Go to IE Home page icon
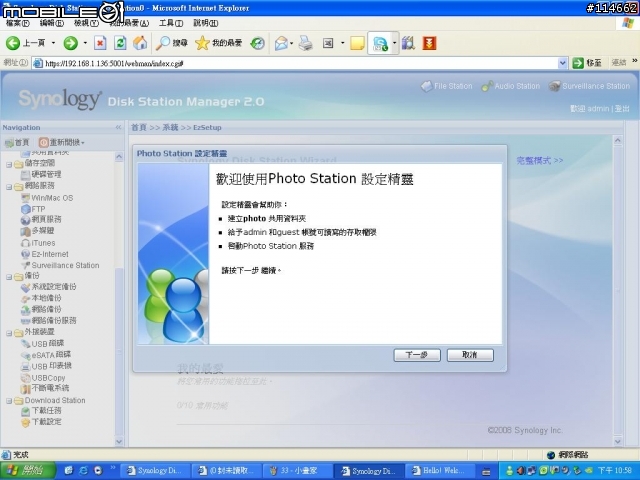 (x=140, y=43)
